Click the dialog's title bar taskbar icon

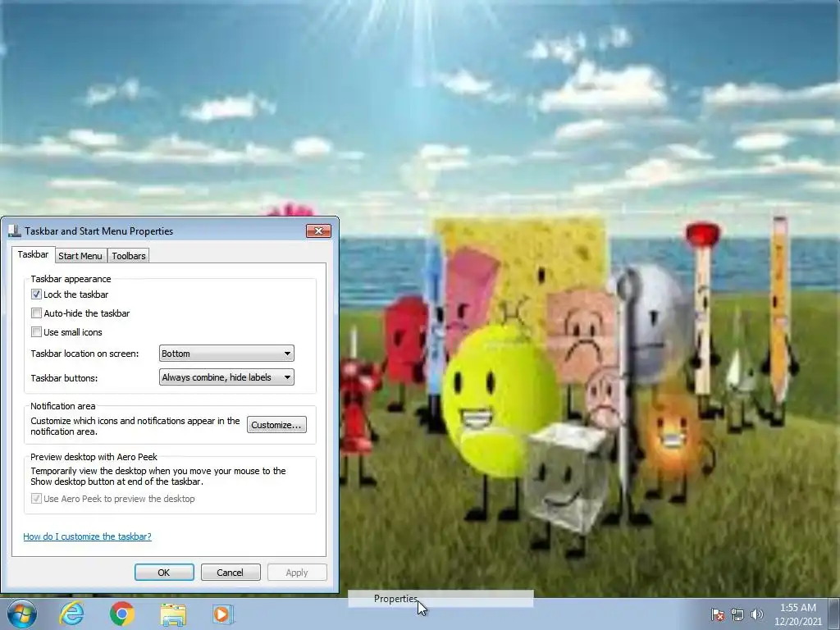click(15, 231)
